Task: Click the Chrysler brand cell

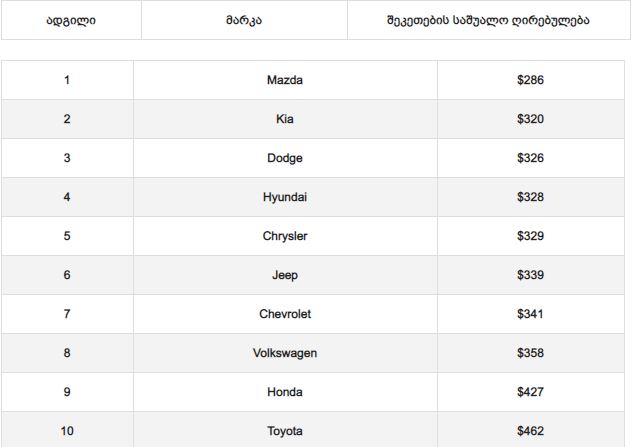Action: pyautogui.click(x=285, y=236)
